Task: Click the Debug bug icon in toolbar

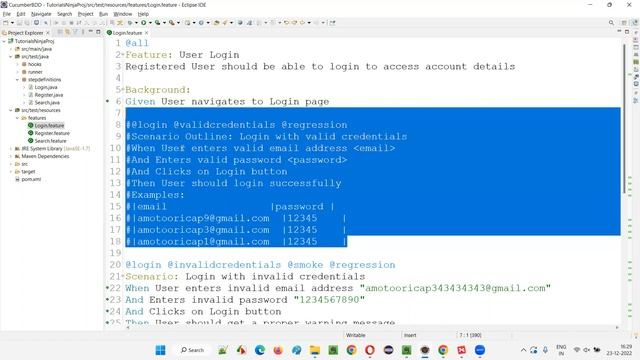Action: (x=130, y=23)
